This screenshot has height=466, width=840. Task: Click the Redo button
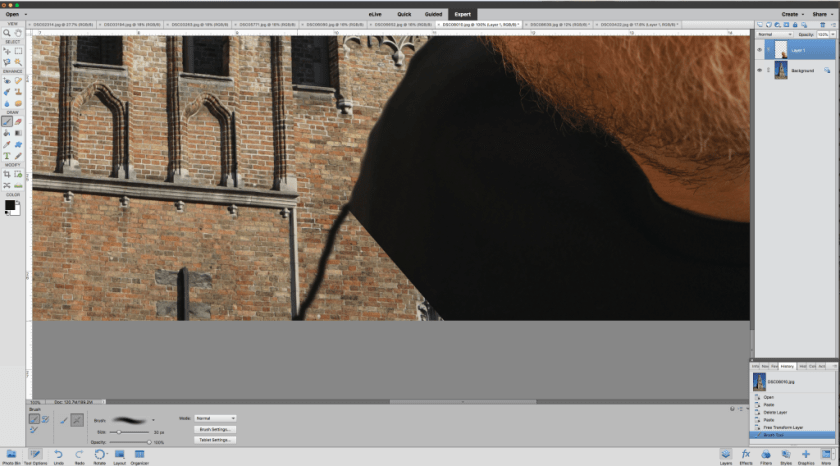coord(79,456)
